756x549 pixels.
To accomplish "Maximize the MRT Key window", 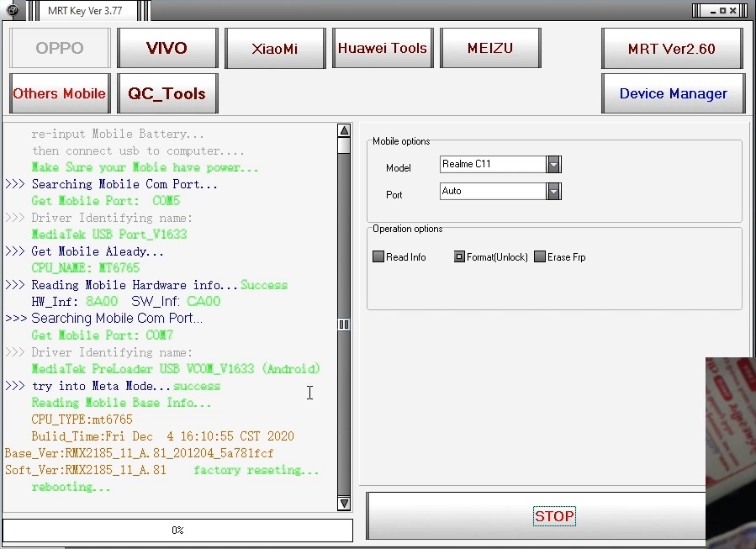I will (x=722, y=11).
